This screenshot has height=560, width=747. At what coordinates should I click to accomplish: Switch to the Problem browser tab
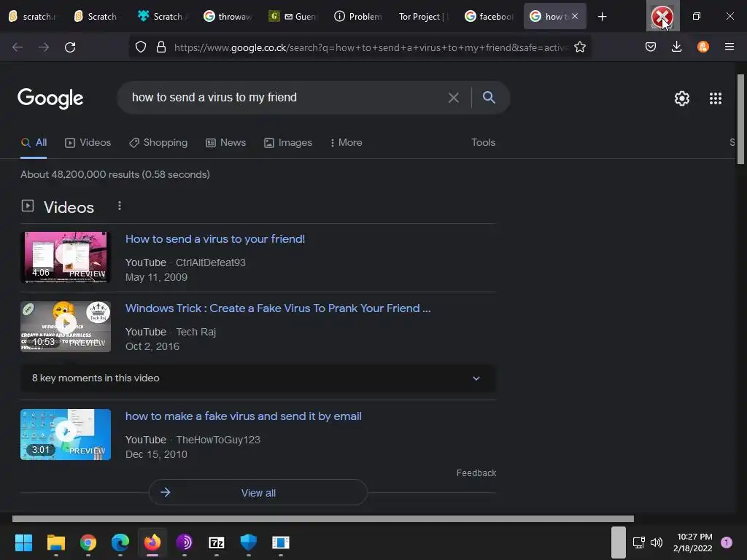[358, 17]
